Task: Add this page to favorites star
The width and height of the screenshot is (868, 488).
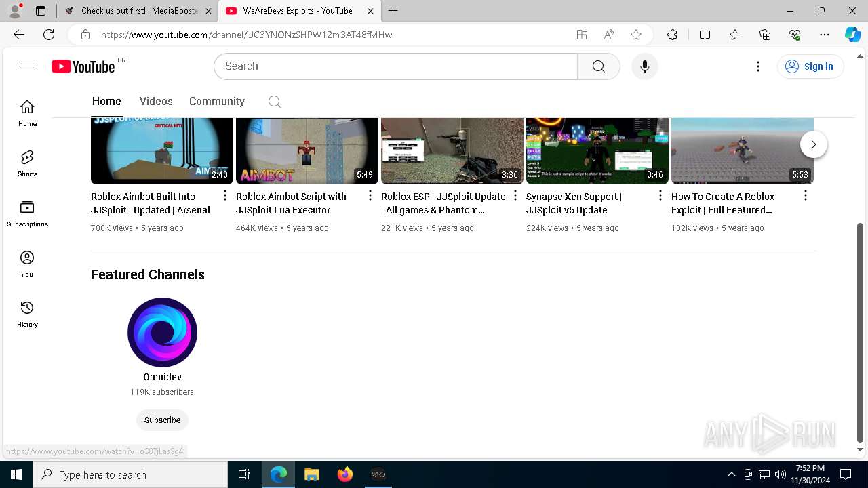Action: (x=636, y=35)
